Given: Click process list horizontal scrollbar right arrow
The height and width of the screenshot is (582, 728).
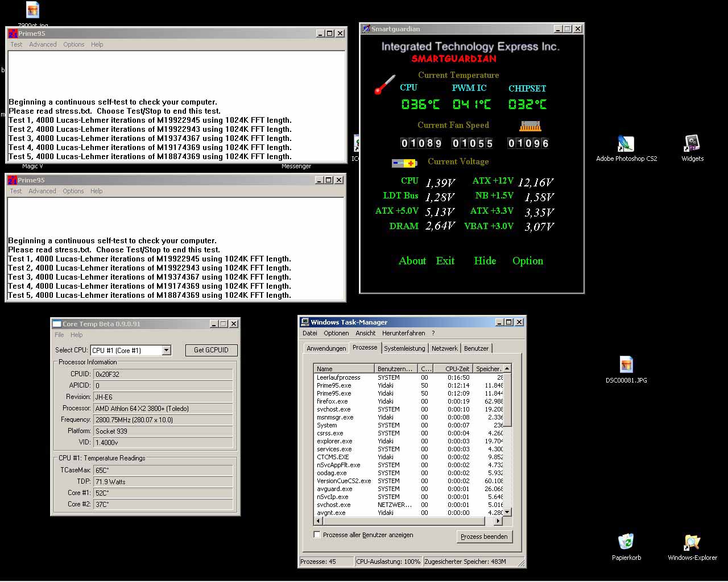Looking at the screenshot, I should (498, 521).
